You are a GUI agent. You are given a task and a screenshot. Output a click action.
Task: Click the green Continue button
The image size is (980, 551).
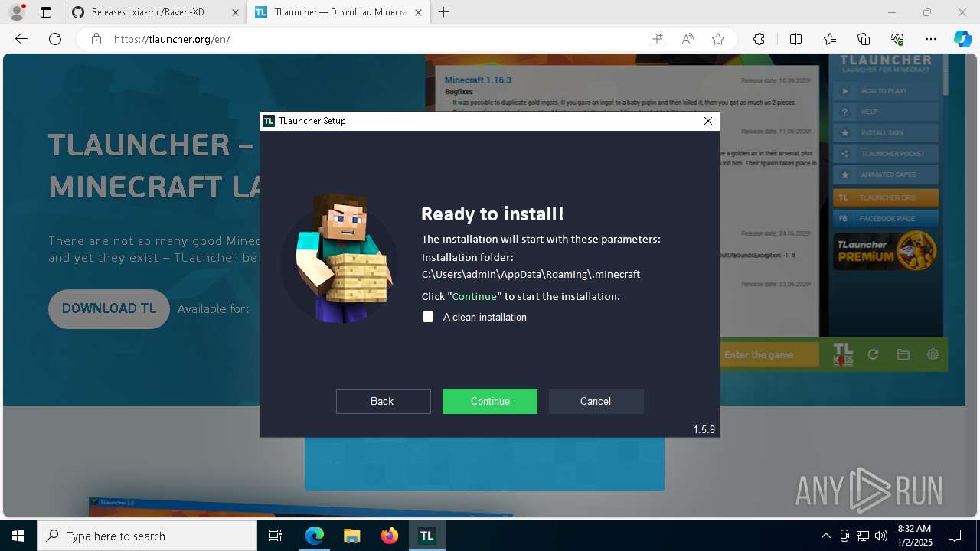pyautogui.click(x=490, y=401)
